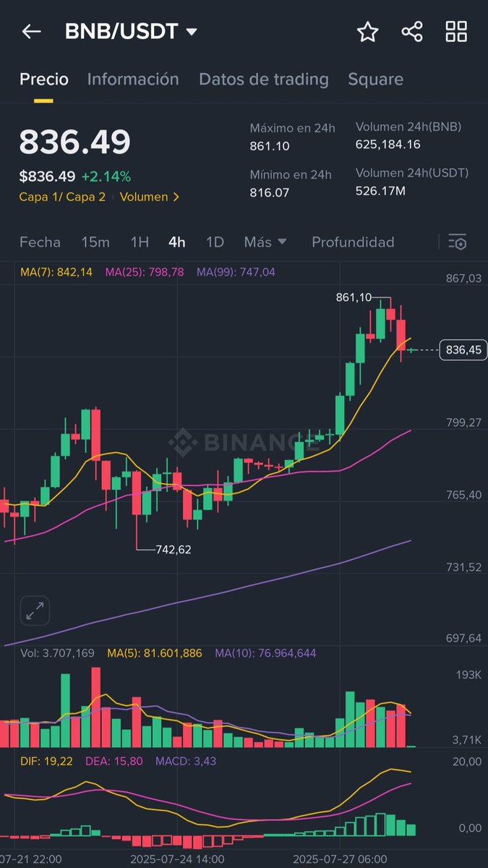
Task: Tap the current price tag 836,45
Action: pos(463,350)
